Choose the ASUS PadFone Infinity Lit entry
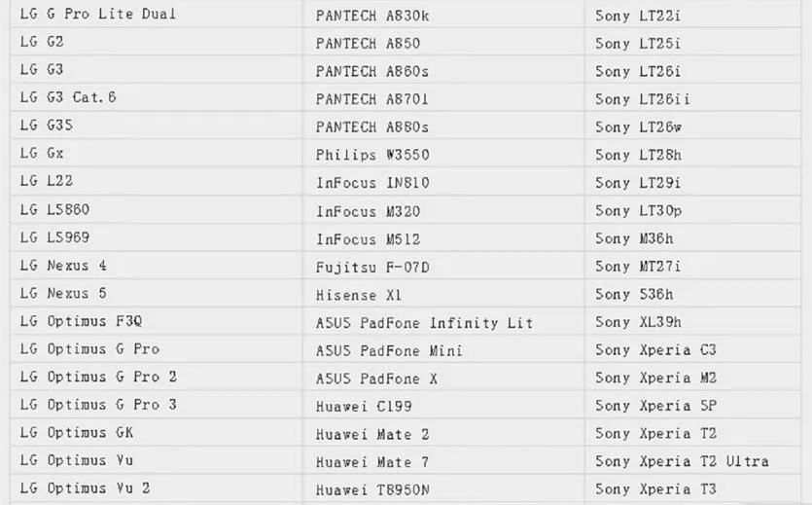The width and height of the screenshot is (812, 505). 443,321
